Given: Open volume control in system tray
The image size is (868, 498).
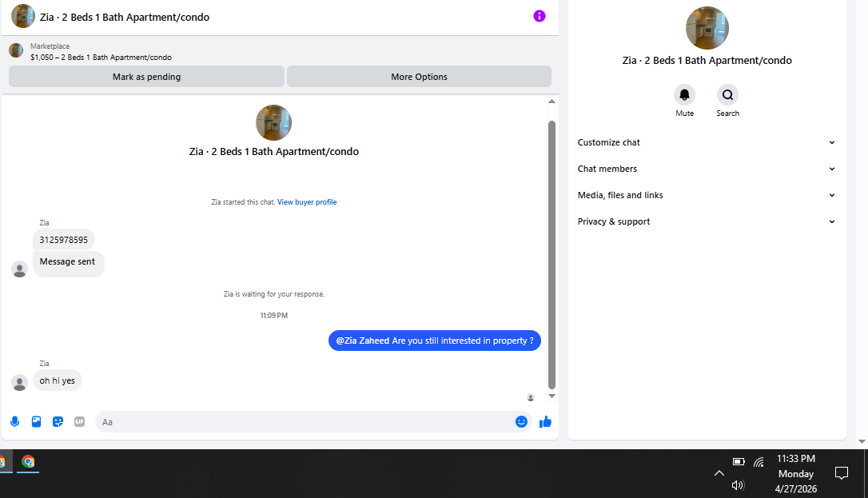Looking at the screenshot, I should click(x=738, y=485).
